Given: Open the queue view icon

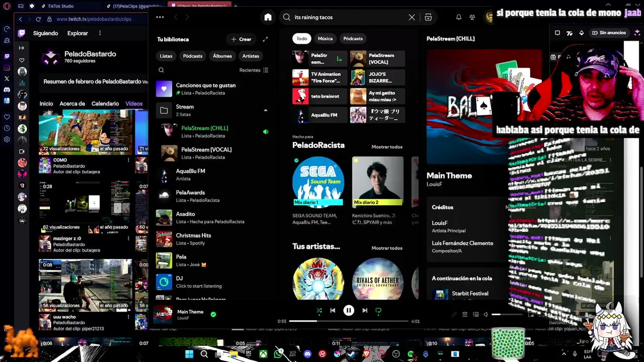Looking at the screenshot, I should [465, 314].
